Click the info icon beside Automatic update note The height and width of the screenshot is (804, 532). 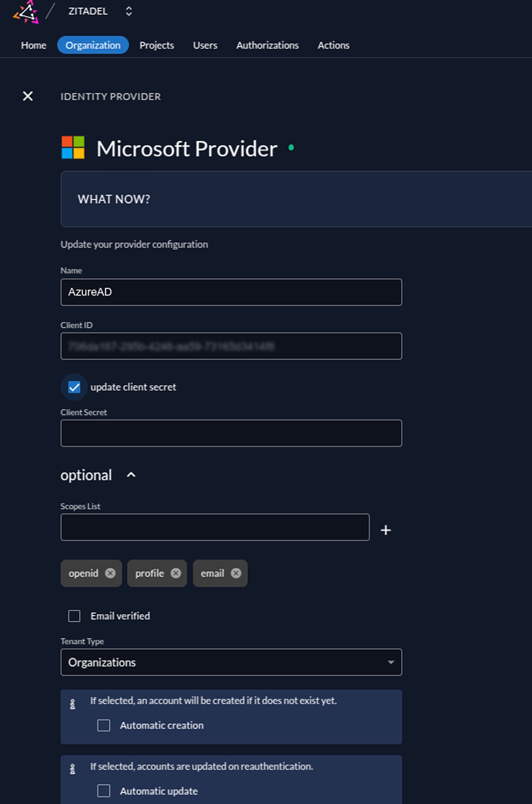click(x=73, y=769)
